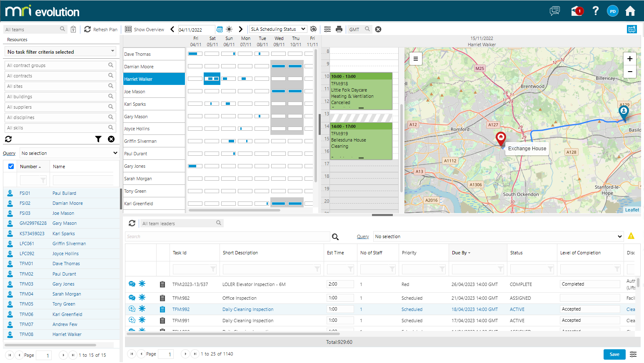Click the sun/daylight icon next to the date

[229, 29]
